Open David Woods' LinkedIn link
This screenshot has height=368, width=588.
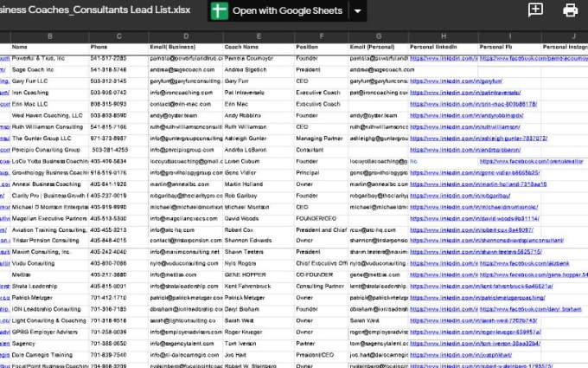[475, 218]
